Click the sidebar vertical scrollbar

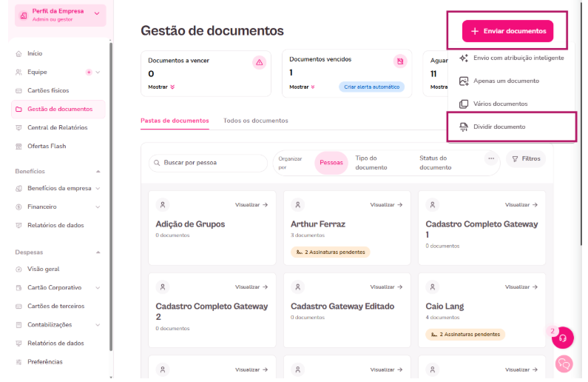(111, 197)
